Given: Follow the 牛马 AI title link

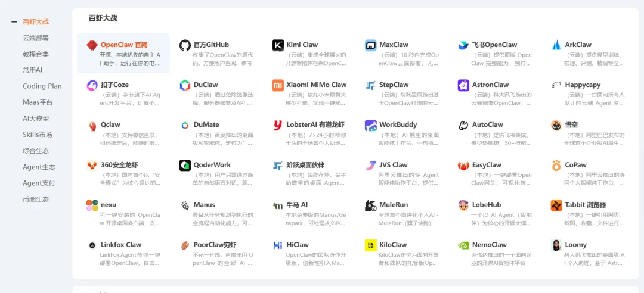Looking at the screenshot, I should 297,205.
